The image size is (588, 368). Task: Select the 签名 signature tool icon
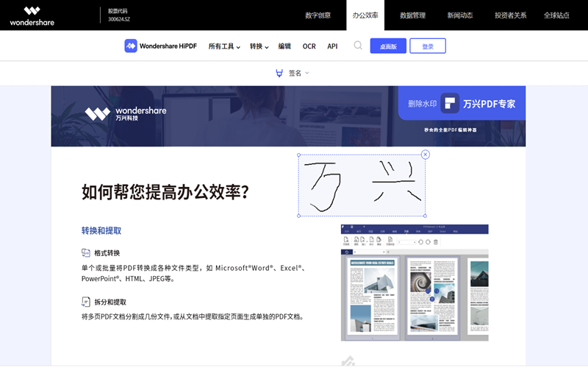click(x=279, y=73)
